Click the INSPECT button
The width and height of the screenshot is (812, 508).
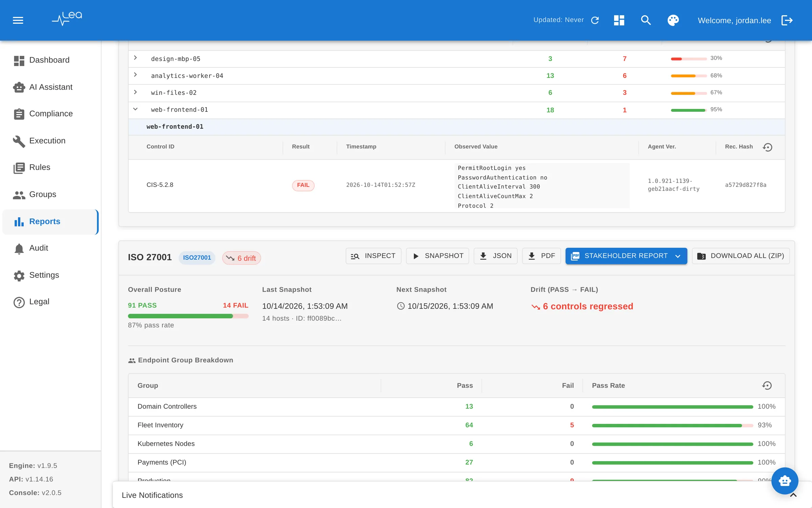(373, 256)
